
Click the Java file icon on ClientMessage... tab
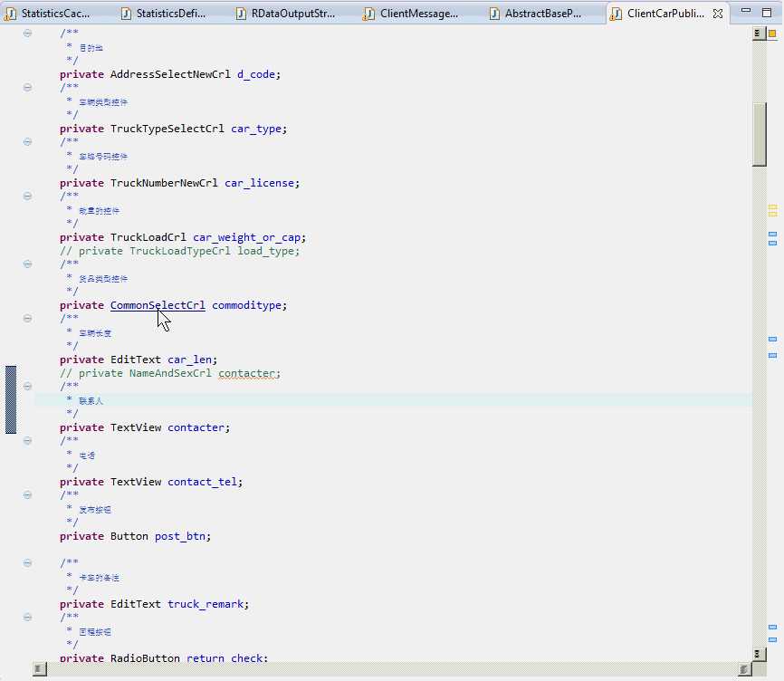pyautogui.click(x=368, y=14)
